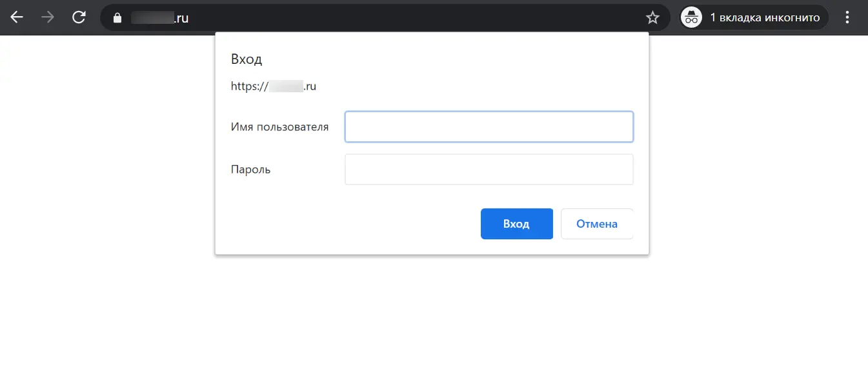The image size is (868, 378).
Task: Click the "Имя пользователя" text label
Action: (279, 127)
